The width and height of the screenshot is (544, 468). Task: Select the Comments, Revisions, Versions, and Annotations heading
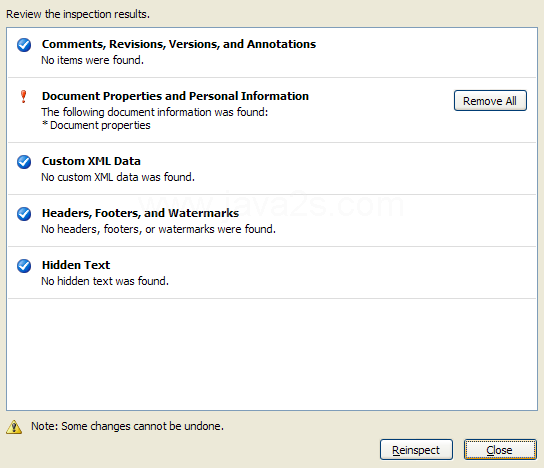point(179,44)
